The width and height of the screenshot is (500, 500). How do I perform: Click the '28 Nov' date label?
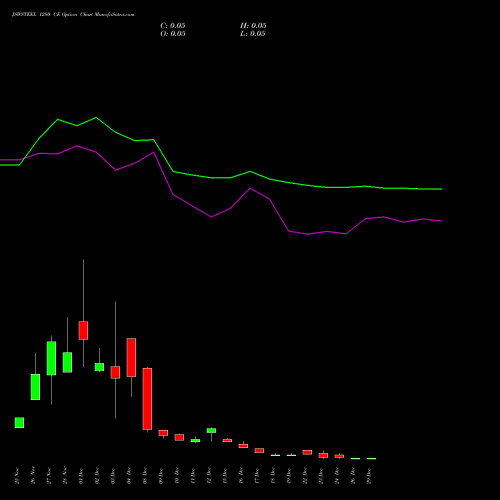(x=65, y=476)
